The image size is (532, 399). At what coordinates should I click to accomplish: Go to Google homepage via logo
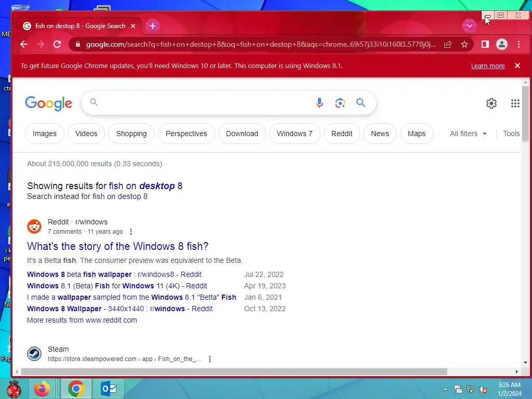click(48, 103)
